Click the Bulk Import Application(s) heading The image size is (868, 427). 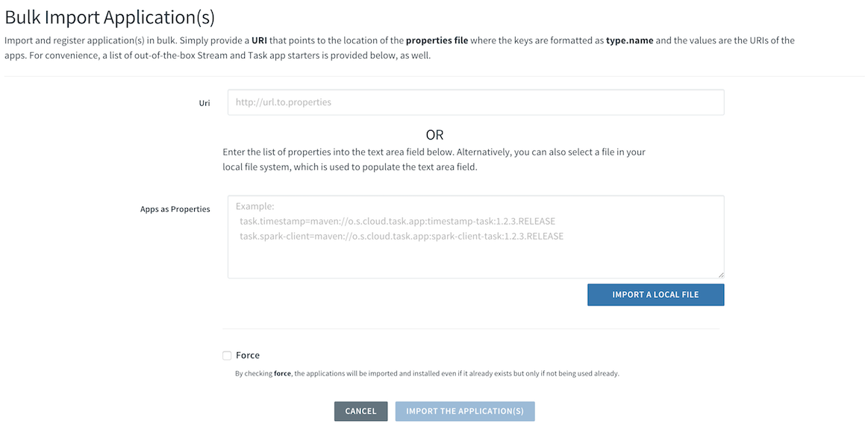110,17
